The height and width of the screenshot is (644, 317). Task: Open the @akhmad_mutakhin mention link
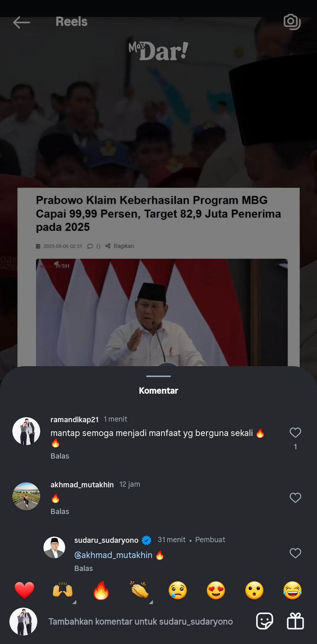coord(113,555)
